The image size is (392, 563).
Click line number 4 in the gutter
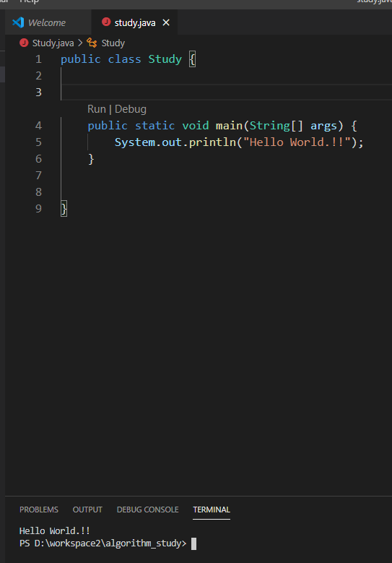pyautogui.click(x=38, y=125)
